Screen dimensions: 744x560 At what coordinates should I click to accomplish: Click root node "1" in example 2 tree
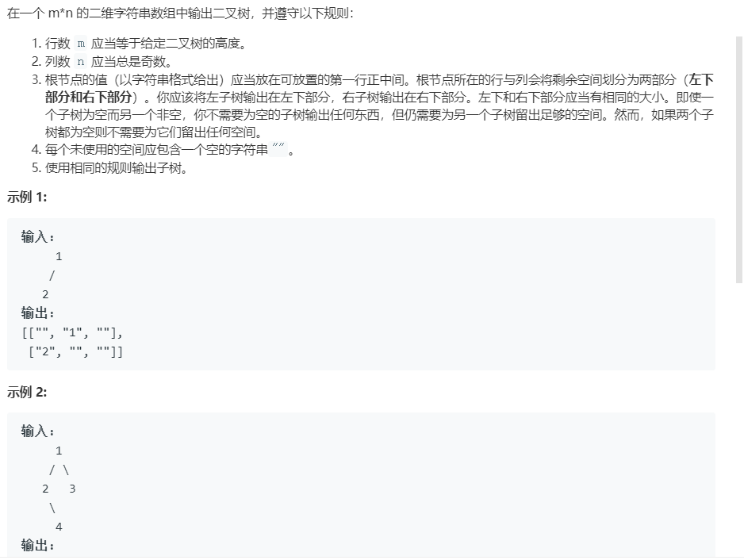point(59,451)
